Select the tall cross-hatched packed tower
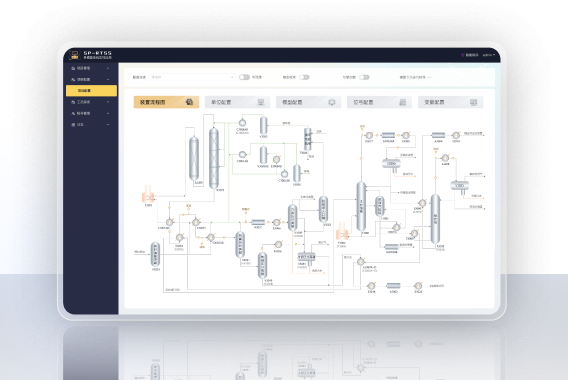The height and width of the screenshot is (380, 568). point(214,158)
